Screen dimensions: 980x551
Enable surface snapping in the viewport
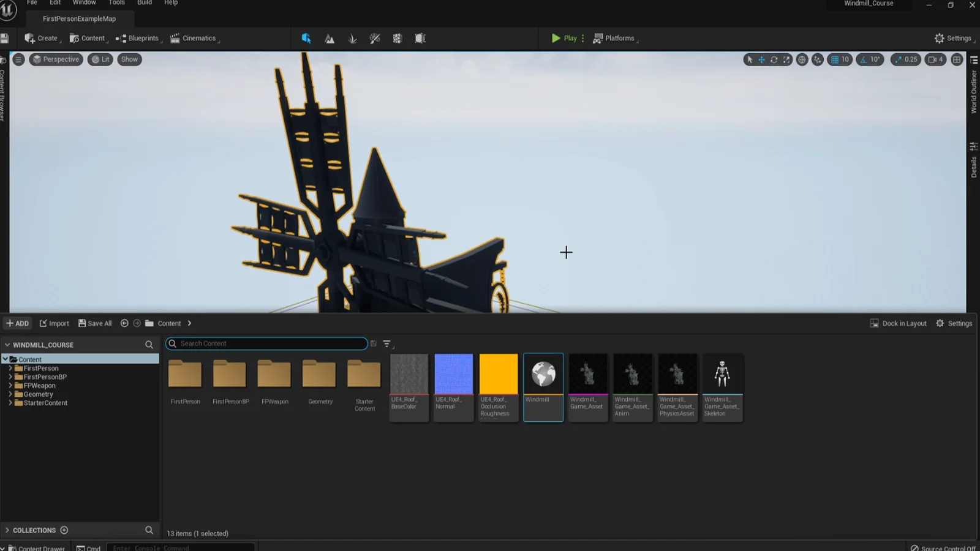tap(818, 59)
